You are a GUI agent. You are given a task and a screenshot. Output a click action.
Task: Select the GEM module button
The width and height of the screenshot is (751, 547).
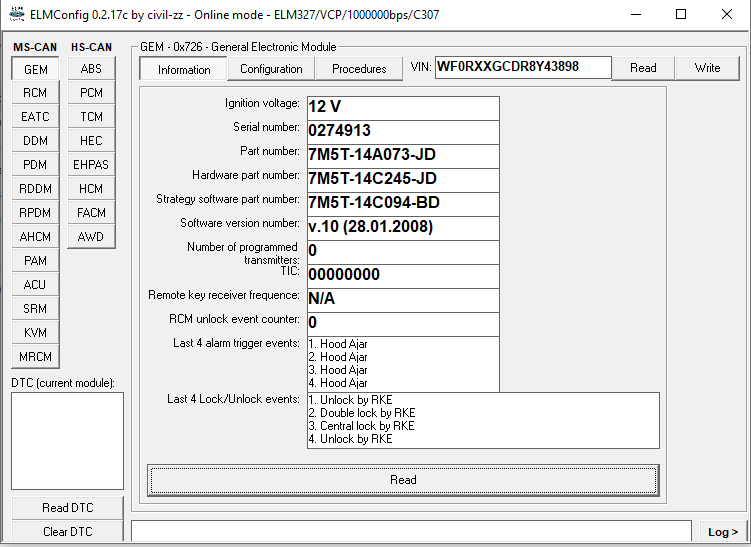point(35,69)
